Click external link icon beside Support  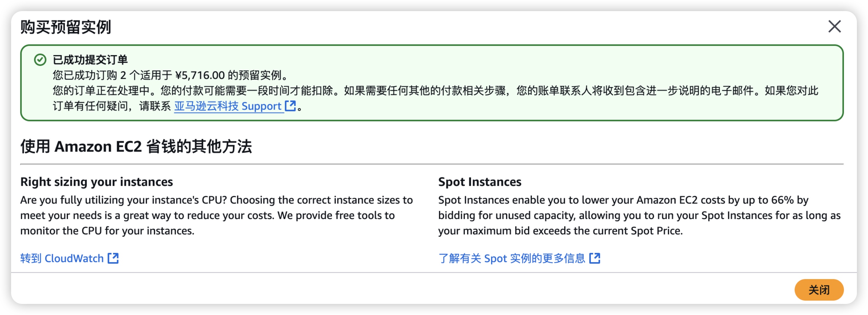pyautogui.click(x=290, y=106)
